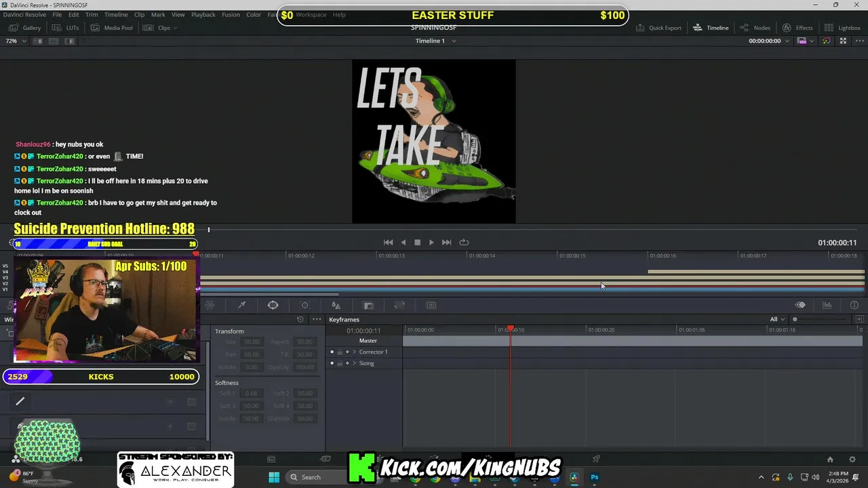Toggle the Timeline panel button
Screen dimensions: 868x488
pyautogui.click(x=711, y=28)
